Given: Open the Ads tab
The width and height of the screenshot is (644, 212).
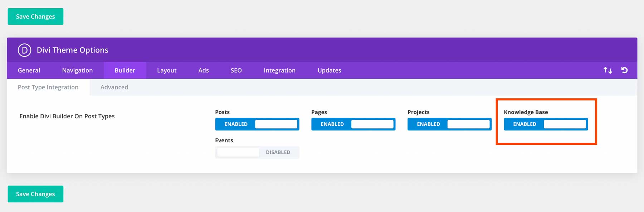Looking at the screenshot, I should coord(204,70).
